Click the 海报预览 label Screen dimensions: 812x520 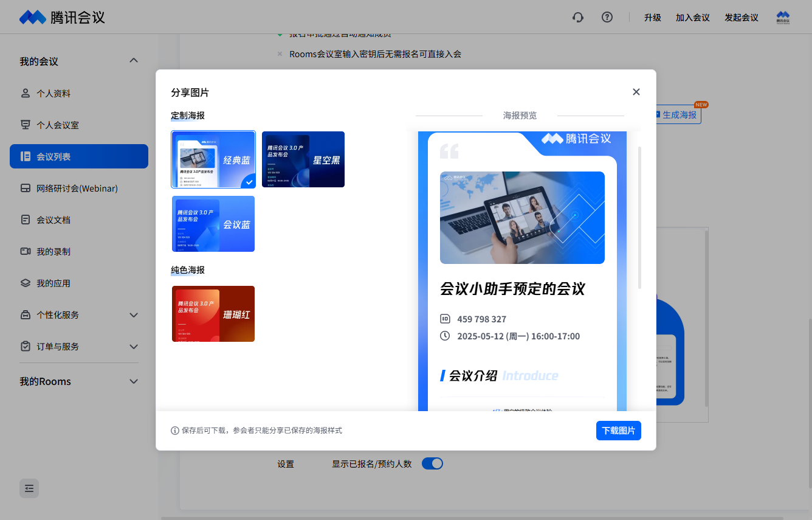(x=520, y=116)
